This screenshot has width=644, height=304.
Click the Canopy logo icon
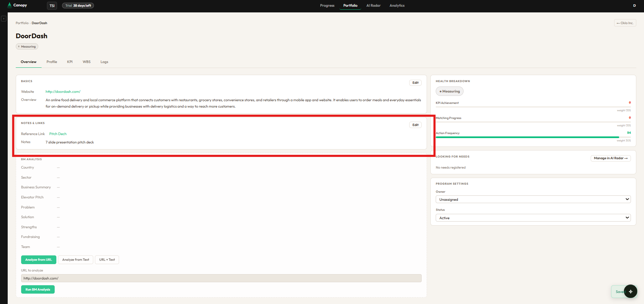[9, 5]
